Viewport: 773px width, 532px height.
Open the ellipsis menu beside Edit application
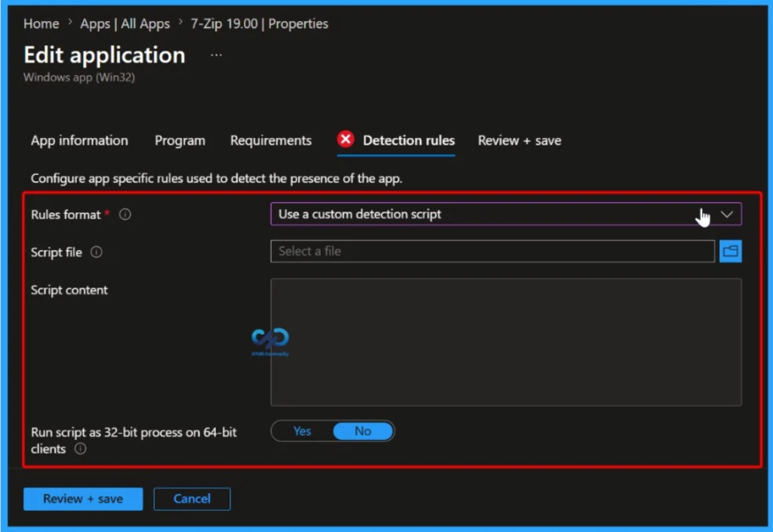coord(217,55)
